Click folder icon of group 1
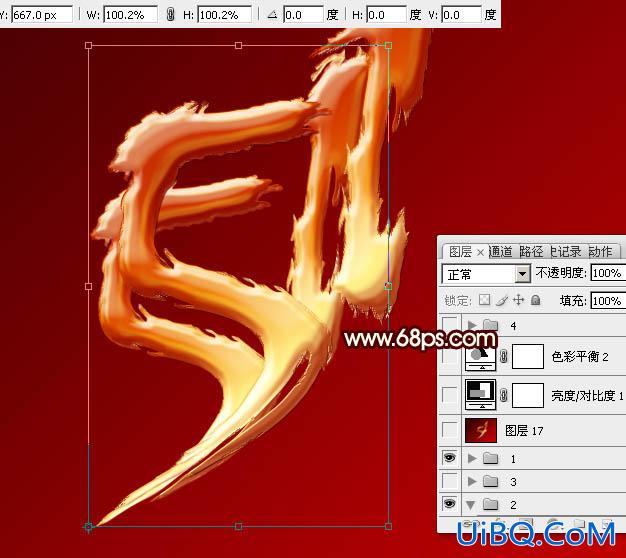This screenshot has height=558, width=626. coord(490,458)
